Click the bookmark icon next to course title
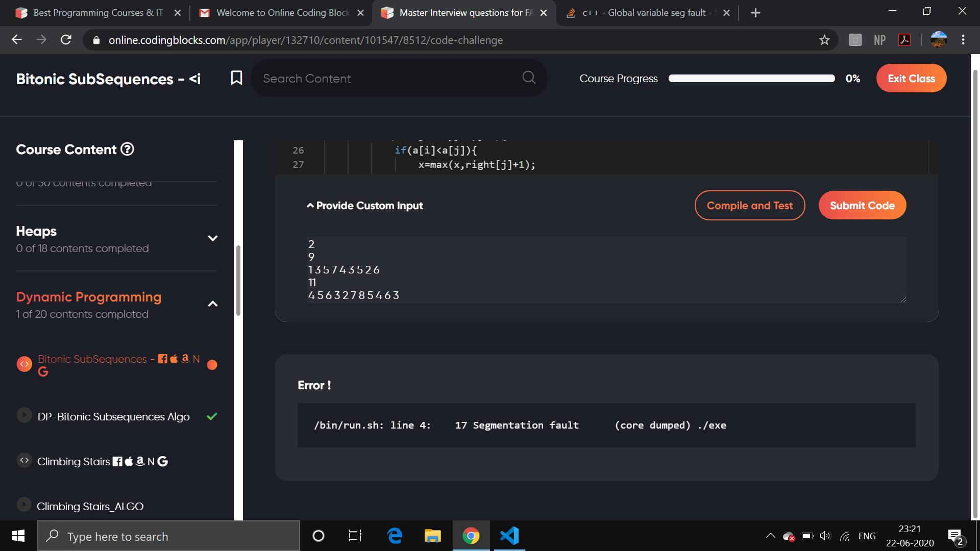The width and height of the screenshot is (980, 551). point(236,78)
